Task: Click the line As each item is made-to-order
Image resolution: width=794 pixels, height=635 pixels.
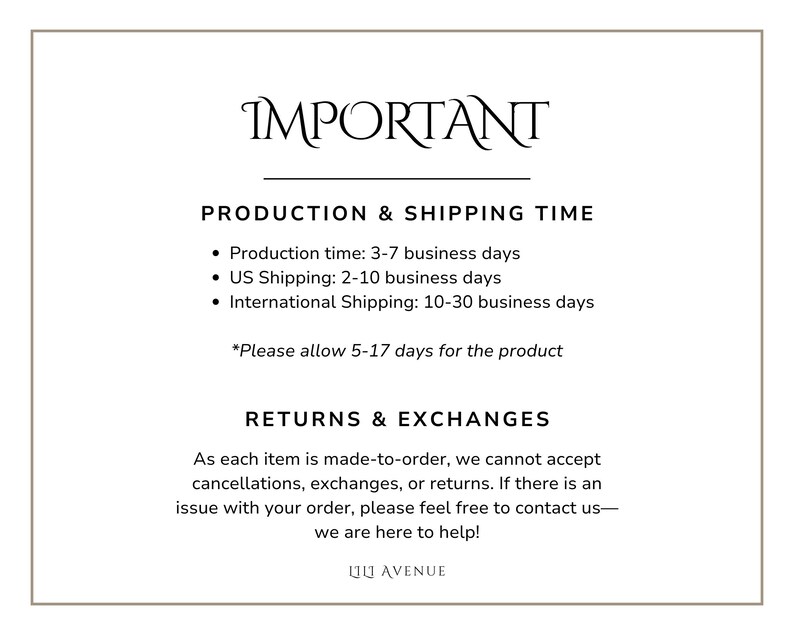Action: click(397, 459)
